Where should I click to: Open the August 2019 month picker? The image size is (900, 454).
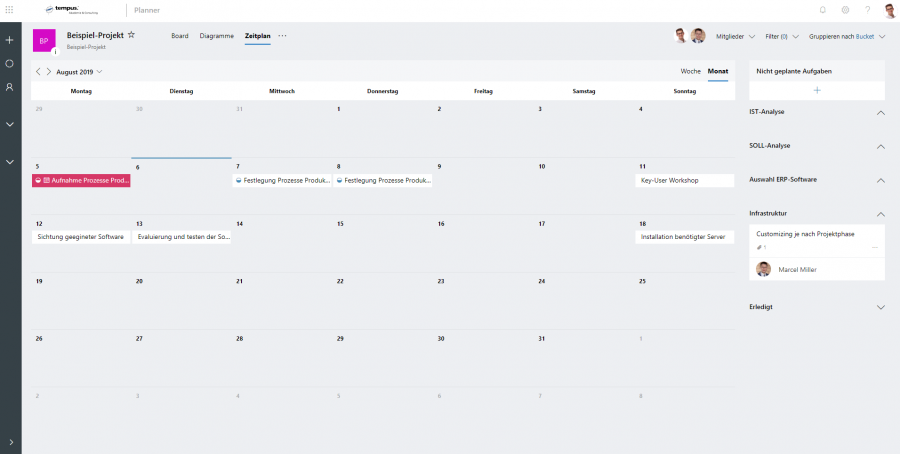point(79,72)
